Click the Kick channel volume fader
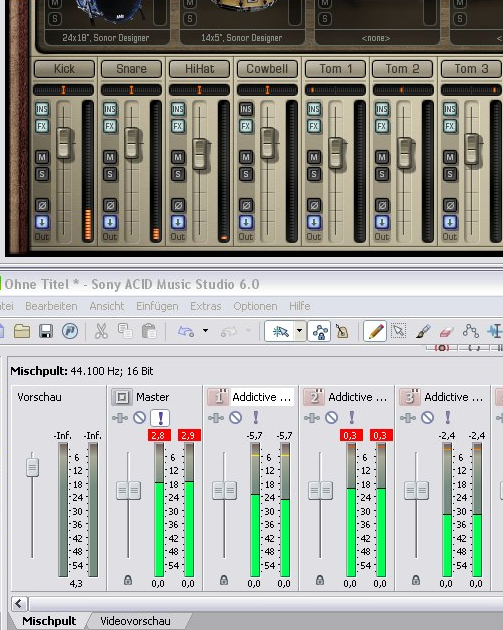Screen dimensions: 503x630 (64, 143)
